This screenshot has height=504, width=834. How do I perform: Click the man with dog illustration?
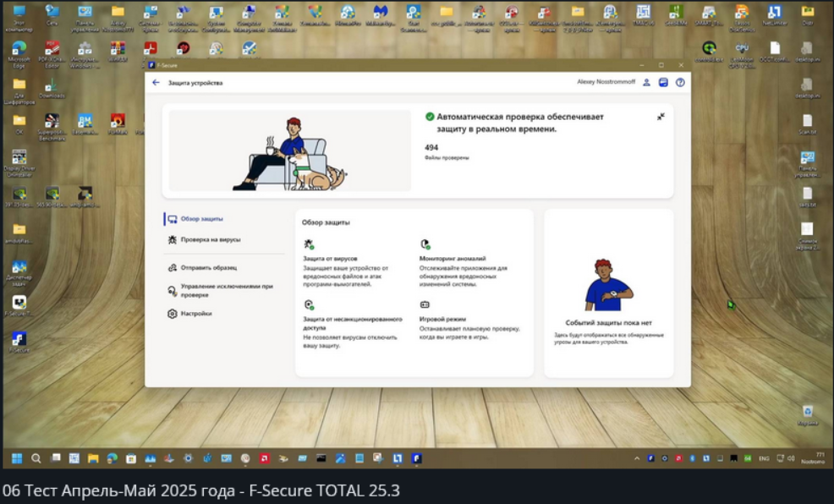click(290, 152)
